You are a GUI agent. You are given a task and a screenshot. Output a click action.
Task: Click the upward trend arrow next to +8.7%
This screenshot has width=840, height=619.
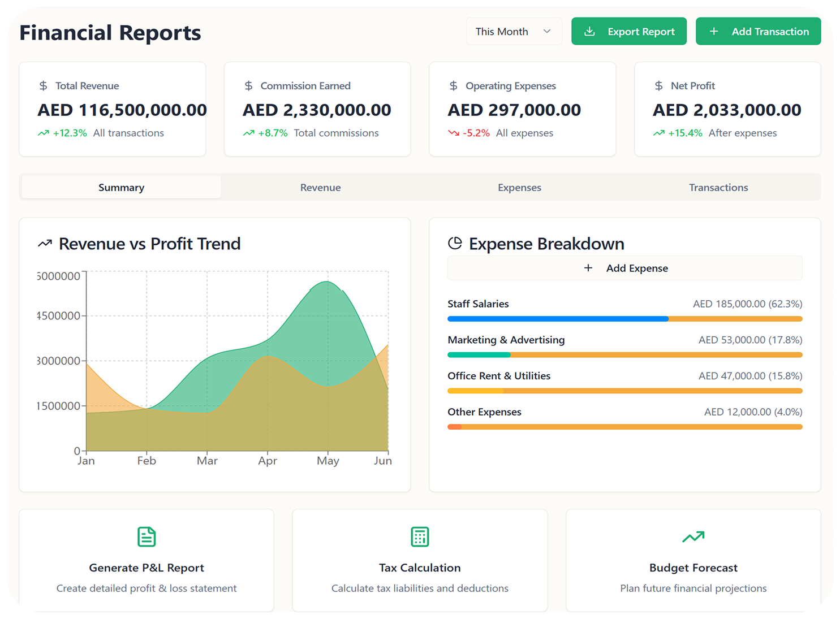(x=248, y=133)
